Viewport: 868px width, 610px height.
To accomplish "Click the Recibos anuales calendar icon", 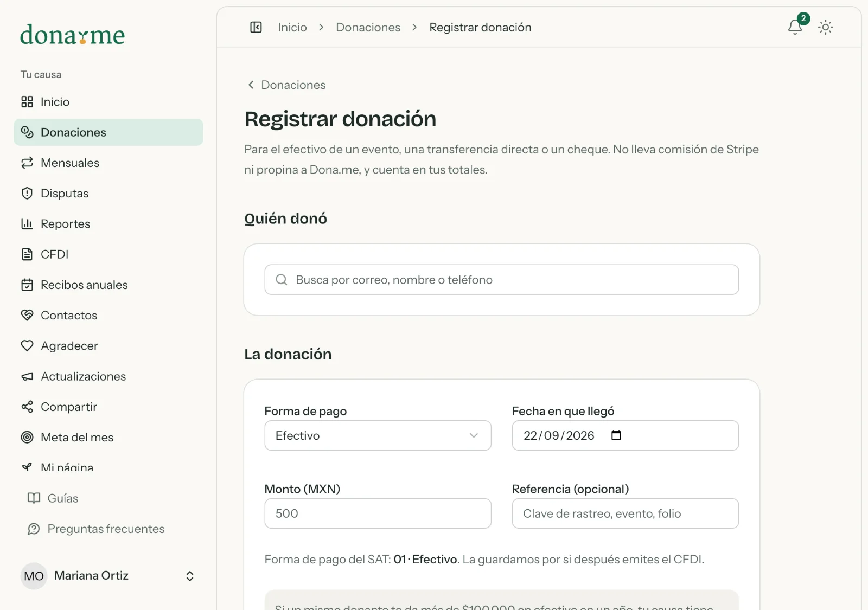I will (27, 285).
